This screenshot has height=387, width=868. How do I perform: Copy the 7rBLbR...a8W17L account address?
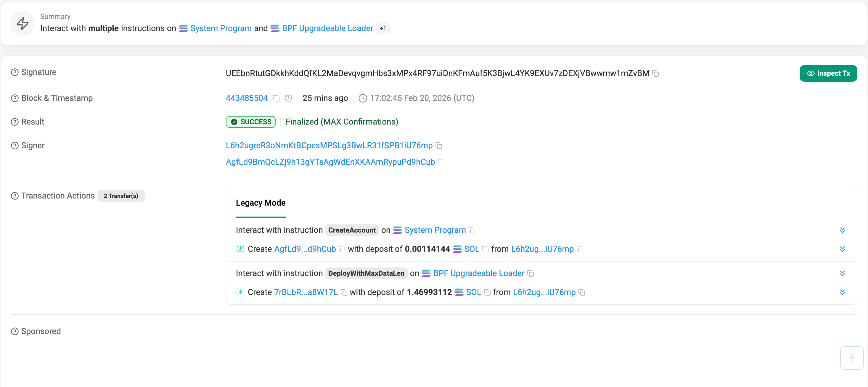(x=344, y=292)
